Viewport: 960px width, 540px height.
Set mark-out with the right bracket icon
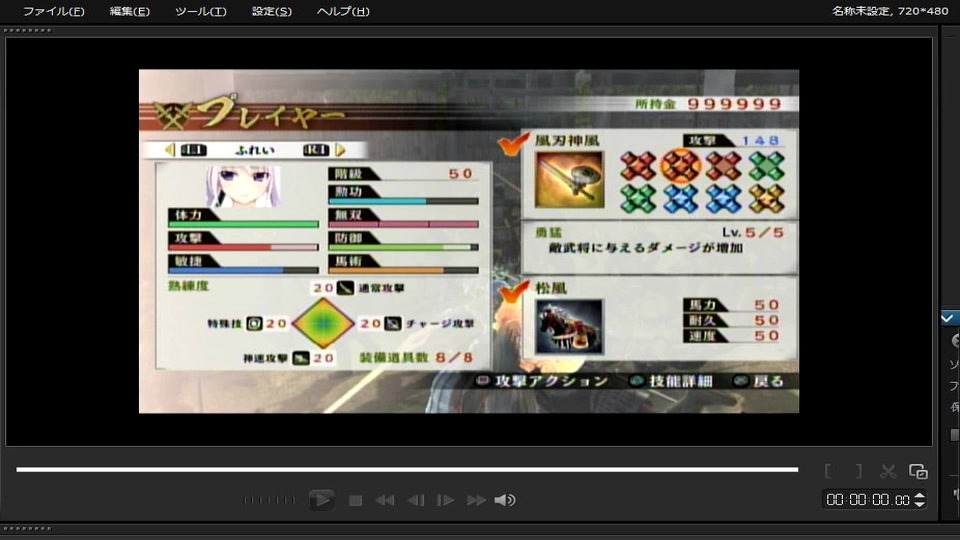(x=859, y=471)
